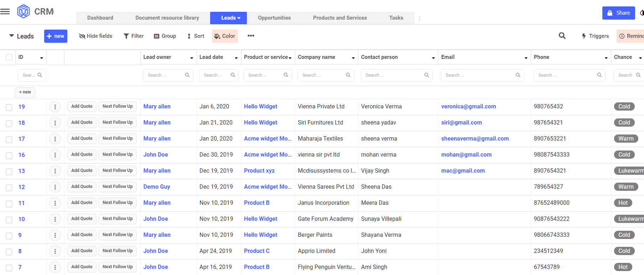The image size is (644, 275).
Task: Open ID column dropdown arrow
Action: click(x=42, y=58)
